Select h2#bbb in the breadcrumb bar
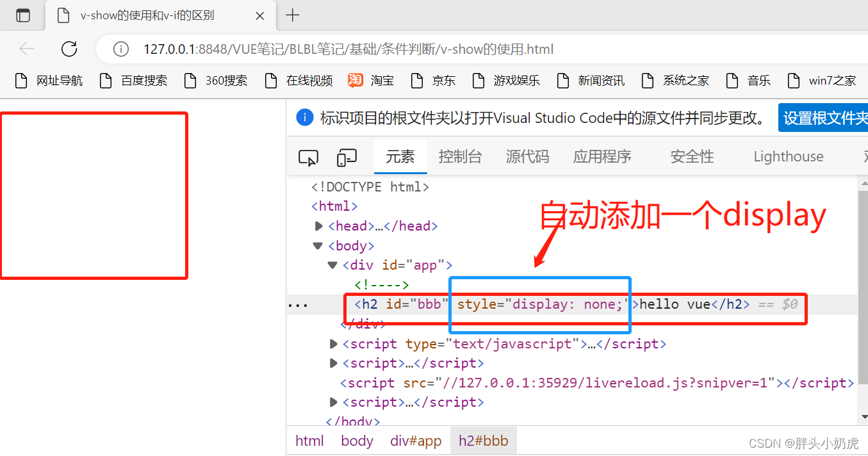Image resolution: width=868 pixels, height=456 pixels. [x=483, y=441]
